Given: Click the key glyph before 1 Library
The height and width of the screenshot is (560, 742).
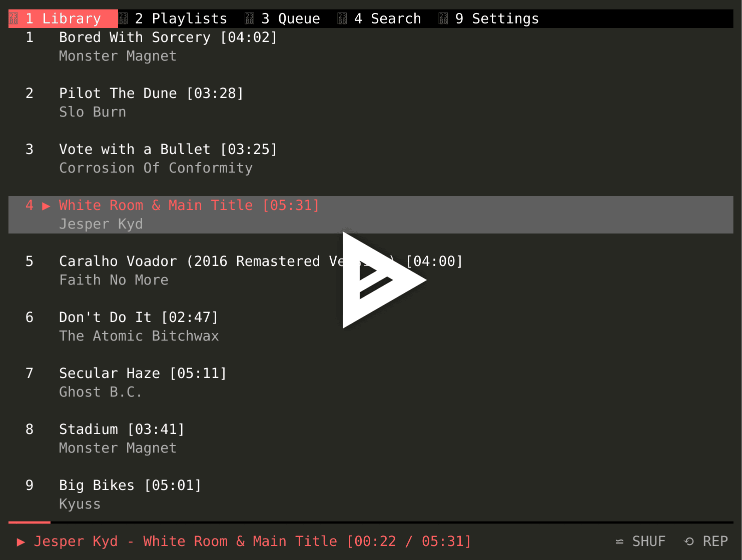Looking at the screenshot, I should click(14, 18).
